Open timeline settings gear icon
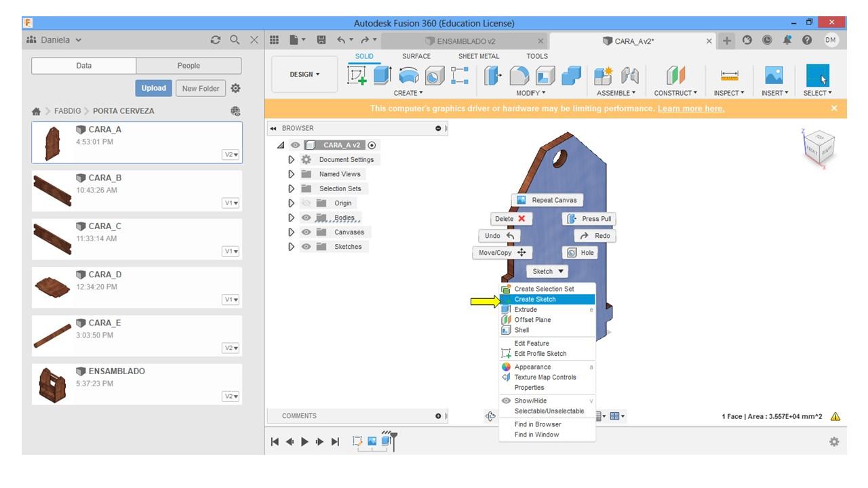Viewport: 868px width, 488px height. coord(834,442)
